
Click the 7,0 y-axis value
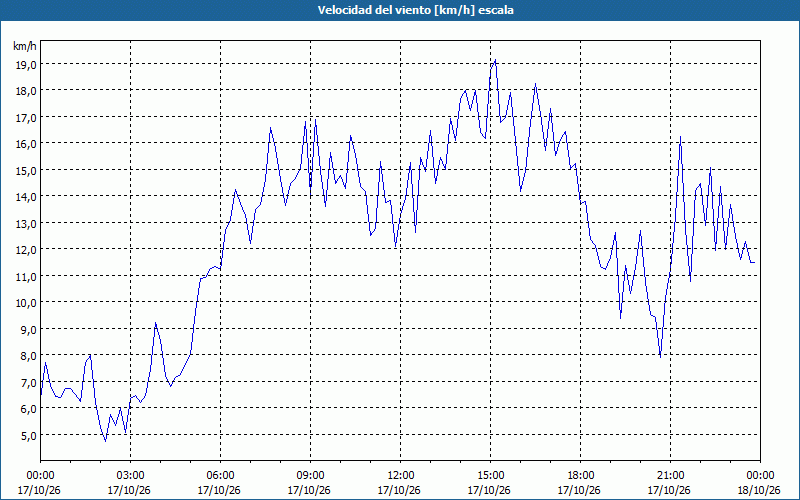click(28, 383)
